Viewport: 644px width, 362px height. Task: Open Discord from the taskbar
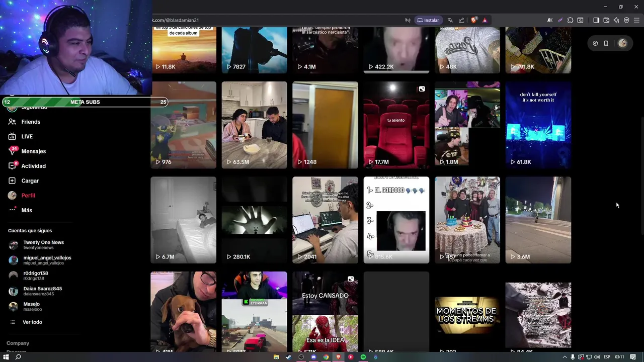(313, 357)
